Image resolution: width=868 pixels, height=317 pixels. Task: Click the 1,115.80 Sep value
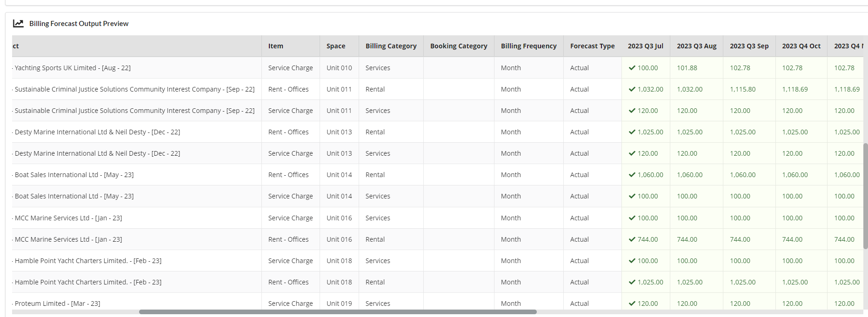coord(742,89)
